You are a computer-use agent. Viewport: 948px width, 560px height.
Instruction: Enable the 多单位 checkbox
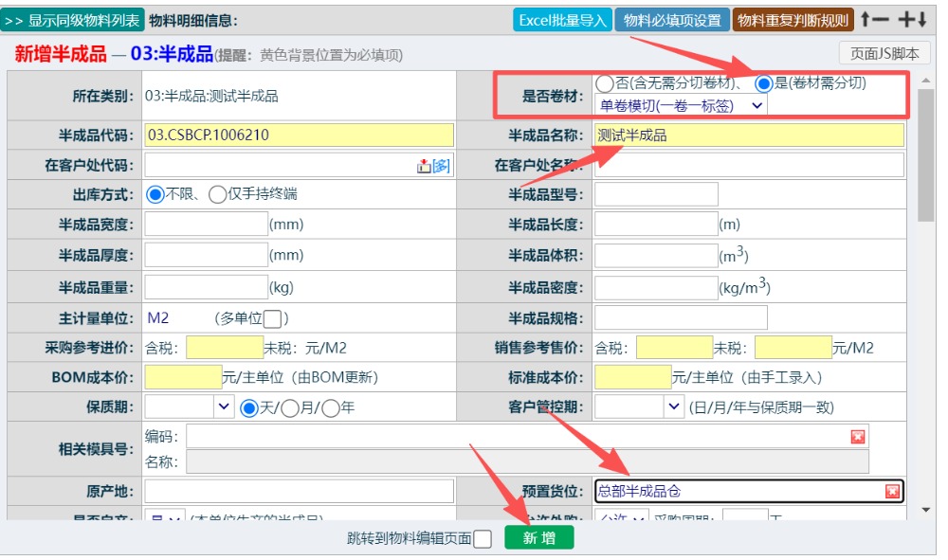point(272,319)
